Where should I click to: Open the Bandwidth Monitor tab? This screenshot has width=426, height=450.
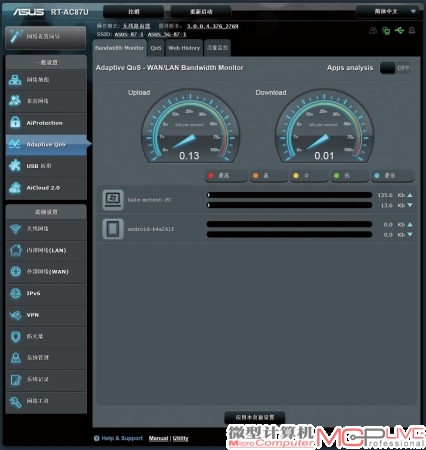click(119, 48)
